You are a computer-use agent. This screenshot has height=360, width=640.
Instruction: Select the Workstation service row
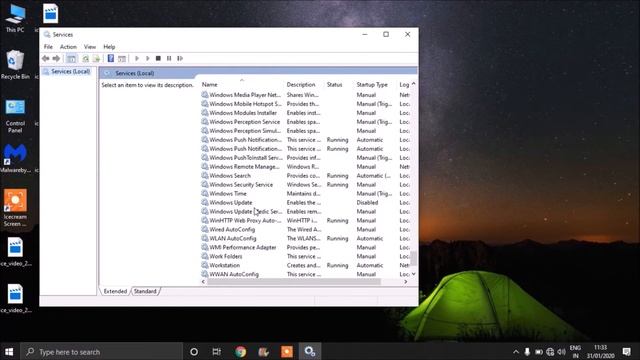[x=305, y=265]
